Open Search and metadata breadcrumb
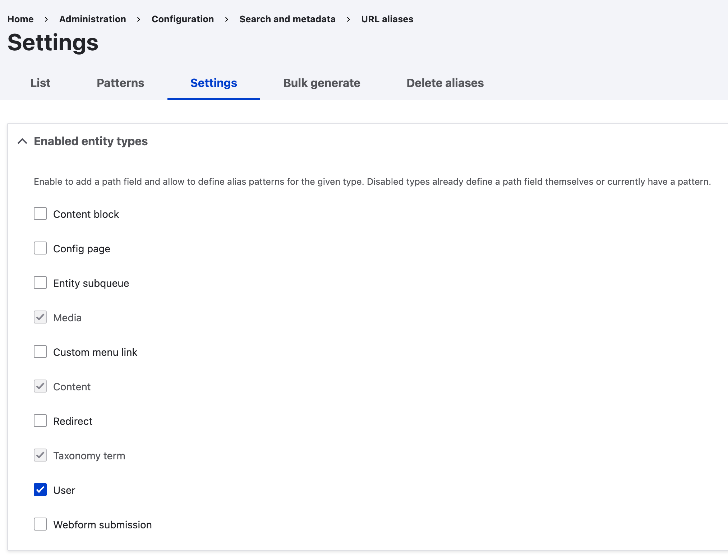This screenshot has height=560, width=728. pos(287,19)
